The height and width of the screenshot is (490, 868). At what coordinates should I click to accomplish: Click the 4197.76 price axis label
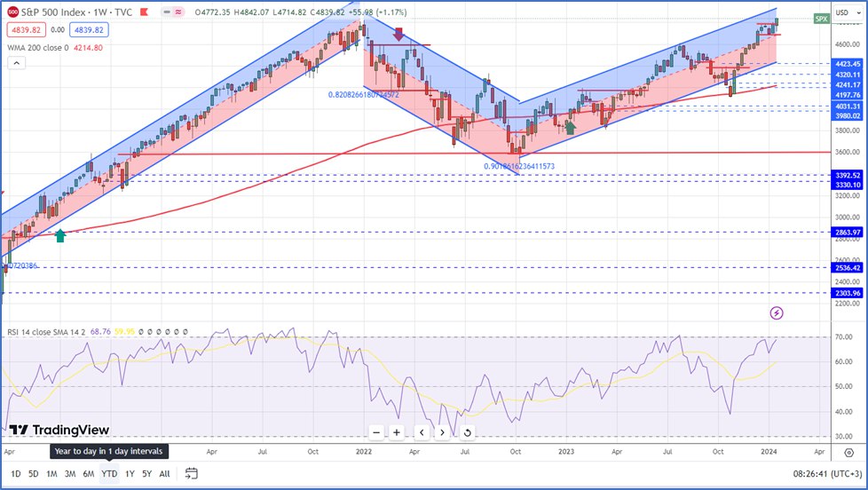pos(848,95)
